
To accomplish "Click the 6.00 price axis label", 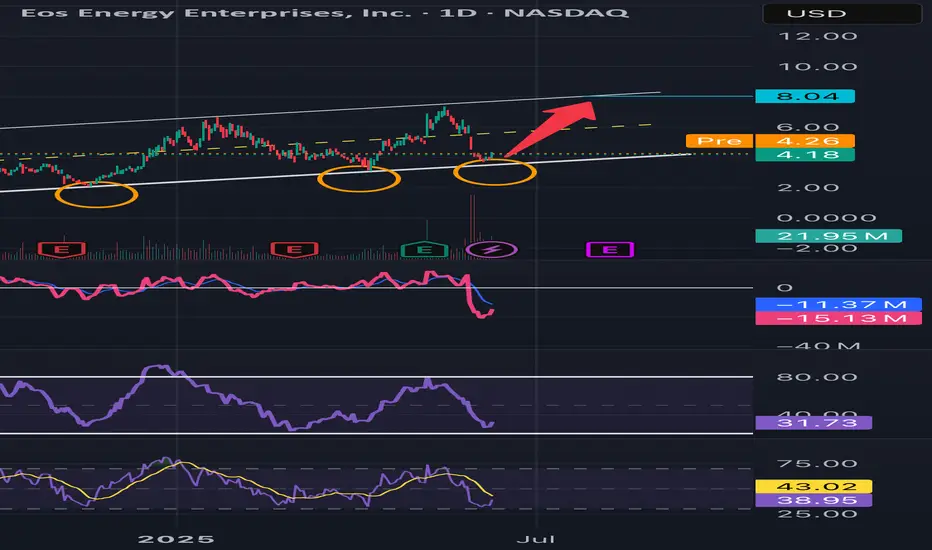I will (808, 127).
